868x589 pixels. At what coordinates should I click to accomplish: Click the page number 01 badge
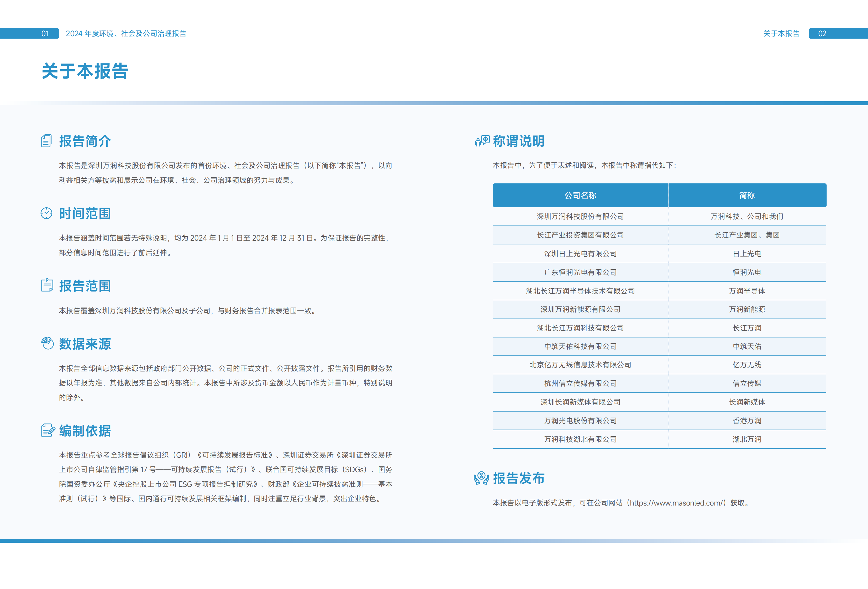click(29, 33)
